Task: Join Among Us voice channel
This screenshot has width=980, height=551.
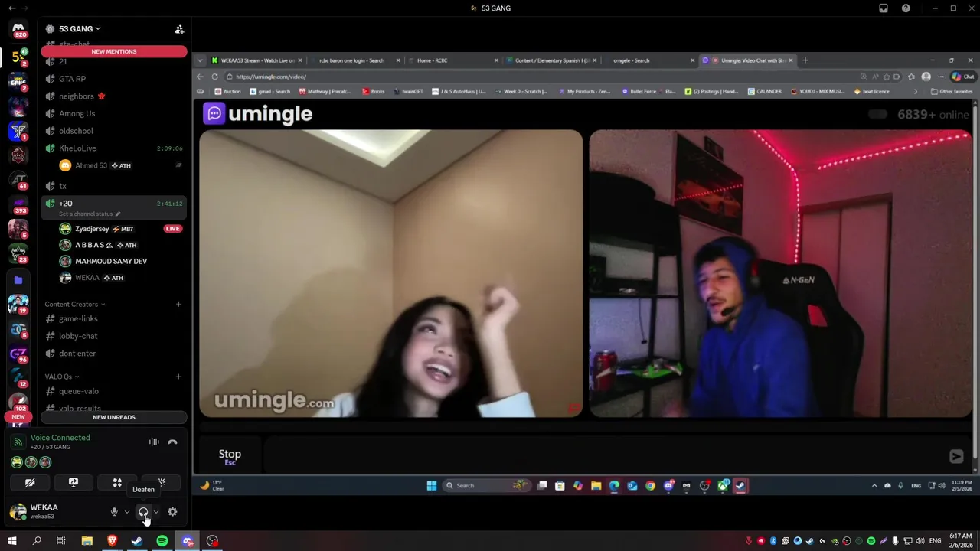Action: click(x=114, y=113)
